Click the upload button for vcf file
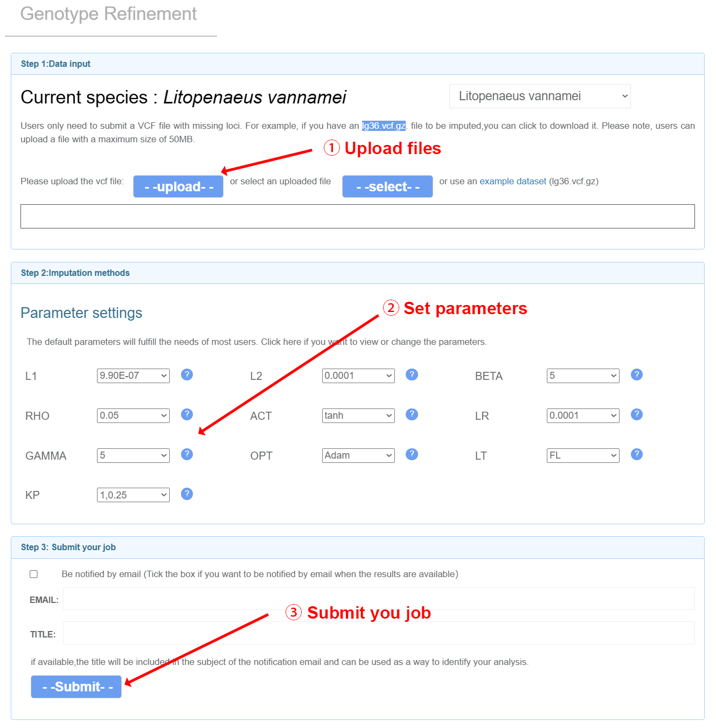The width and height of the screenshot is (716, 728). 178,186
